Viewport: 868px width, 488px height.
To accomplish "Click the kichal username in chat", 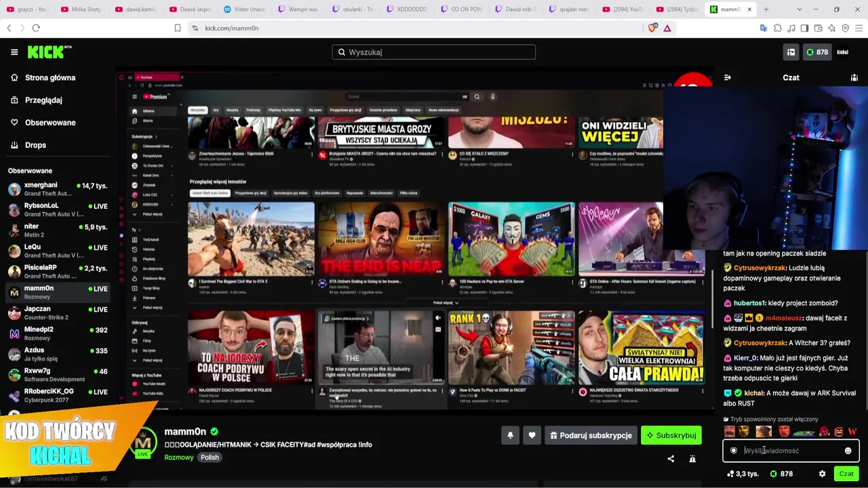I will tap(754, 393).
